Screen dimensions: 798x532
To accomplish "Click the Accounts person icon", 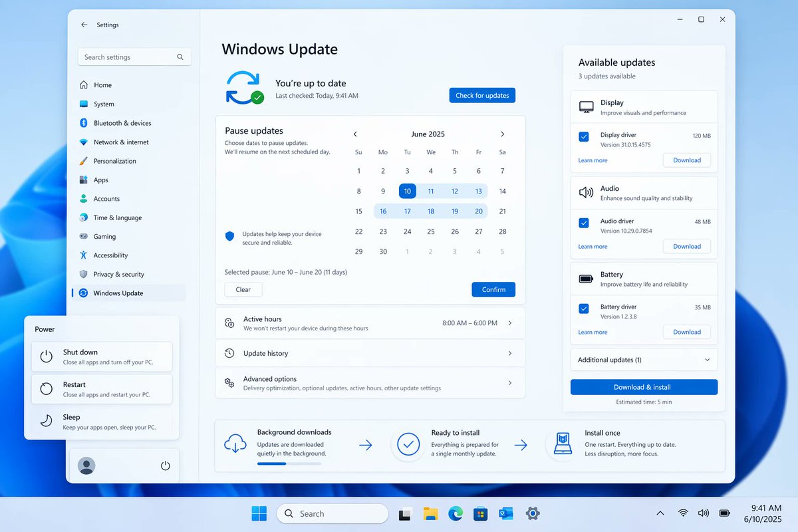I will [84, 199].
